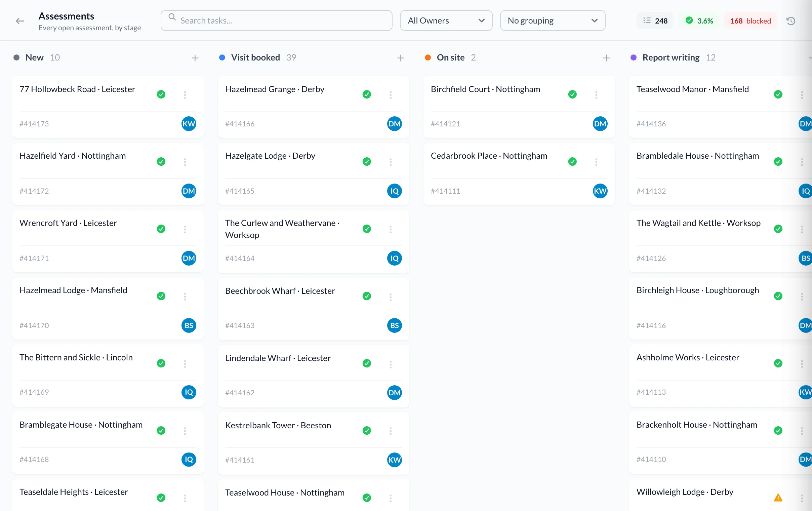Click card ID #414162
The height and width of the screenshot is (511, 812).
pos(240,393)
